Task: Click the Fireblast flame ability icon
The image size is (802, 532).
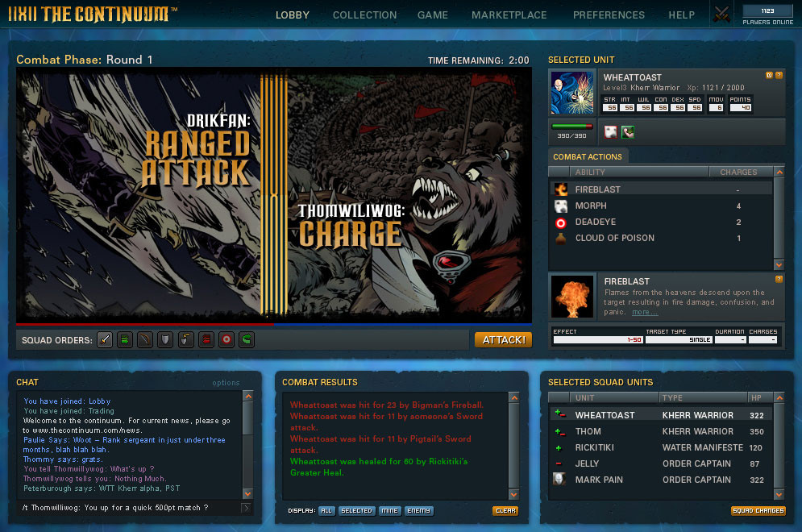Action: coord(561,189)
